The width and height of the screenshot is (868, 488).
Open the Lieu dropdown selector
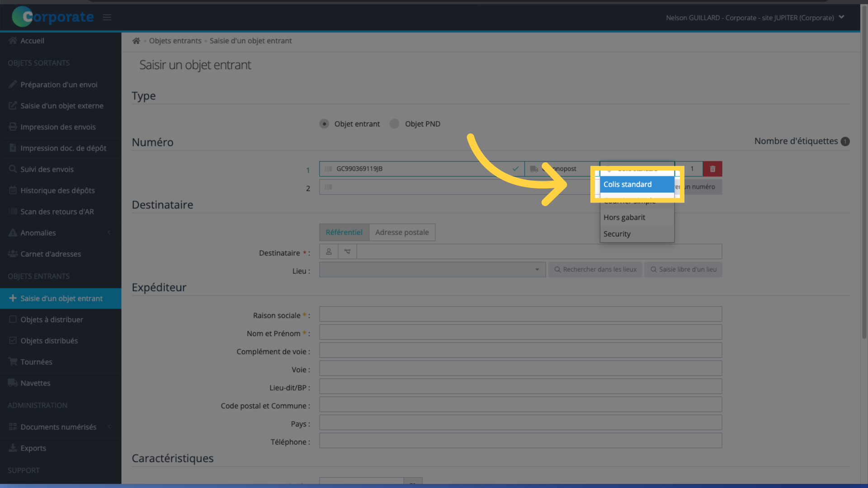[x=429, y=269]
